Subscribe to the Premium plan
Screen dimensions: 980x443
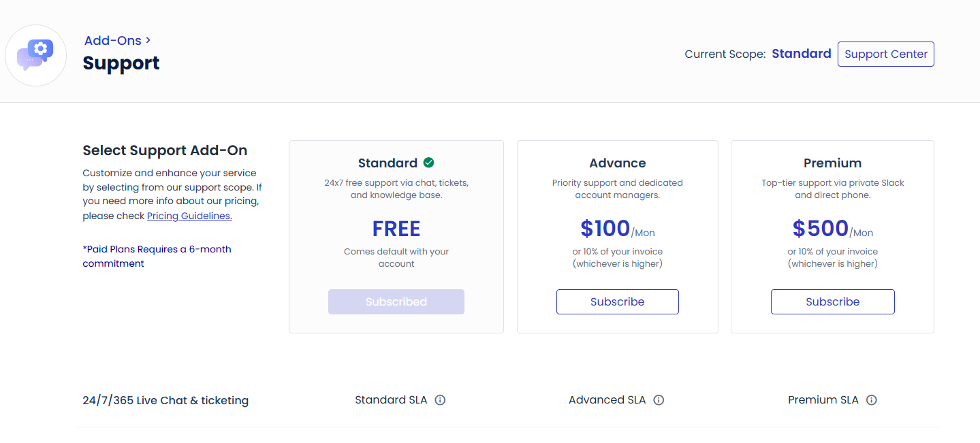click(x=832, y=301)
